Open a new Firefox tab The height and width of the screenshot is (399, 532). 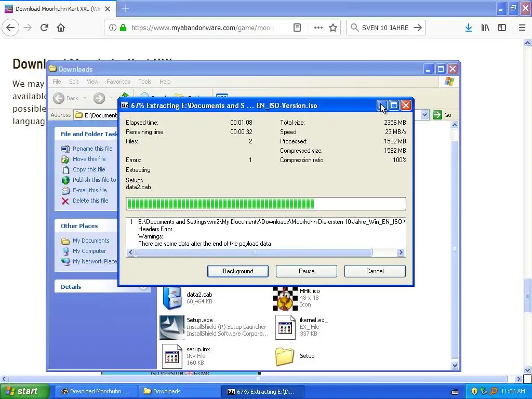[x=125, y=8]
